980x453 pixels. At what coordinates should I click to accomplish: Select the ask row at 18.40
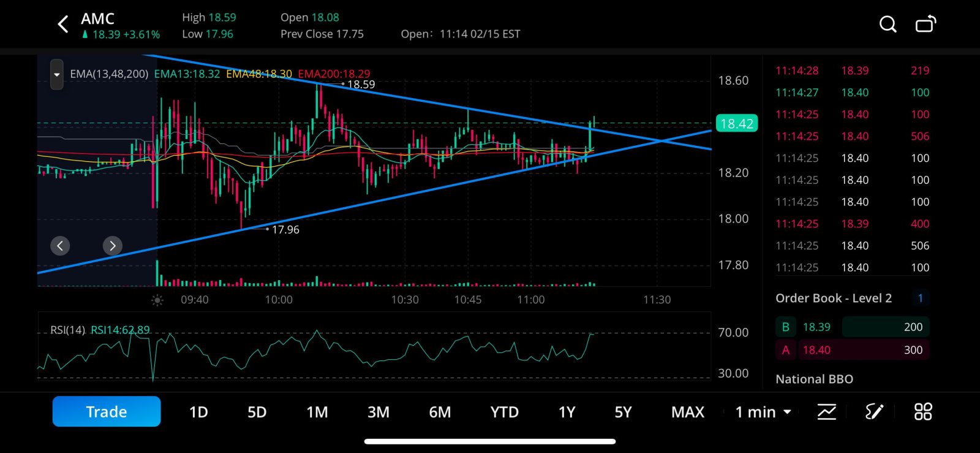click(x=852, y=350)
